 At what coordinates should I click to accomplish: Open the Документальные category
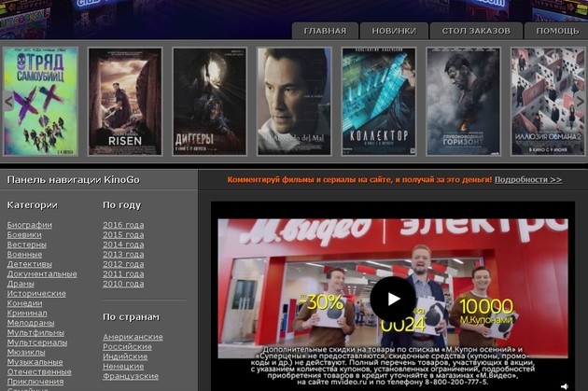tap(42, 274)
